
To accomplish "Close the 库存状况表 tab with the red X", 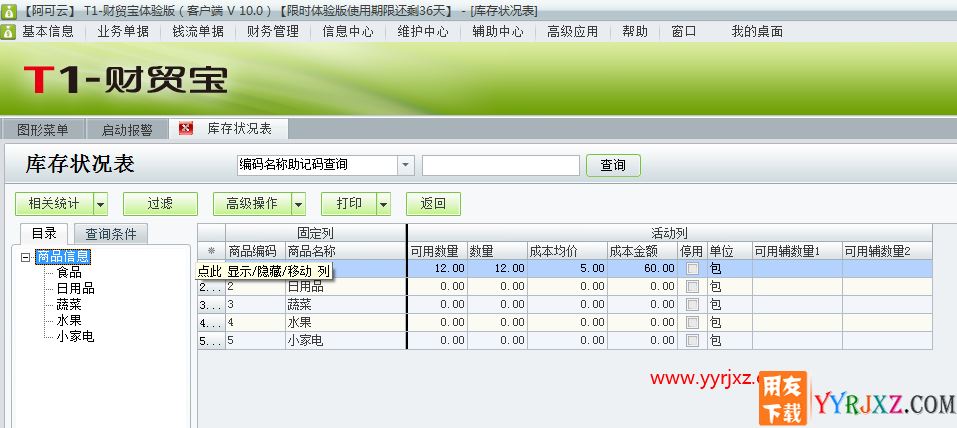I will (186, 128).
